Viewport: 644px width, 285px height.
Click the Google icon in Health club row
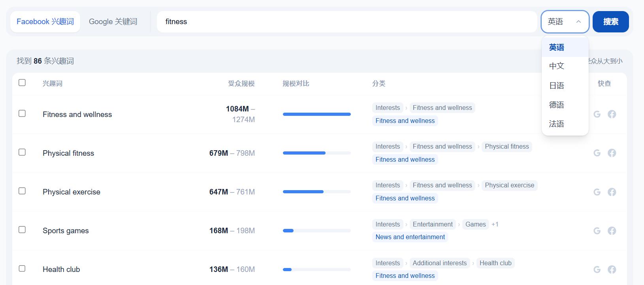[x=597, y=269]
